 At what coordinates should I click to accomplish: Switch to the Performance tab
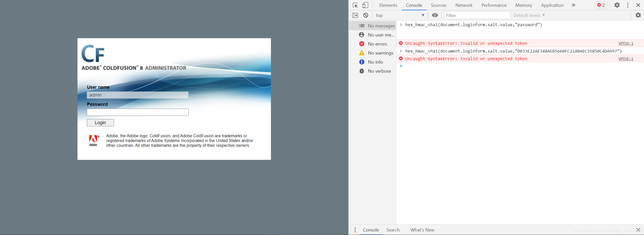(494, 5)
